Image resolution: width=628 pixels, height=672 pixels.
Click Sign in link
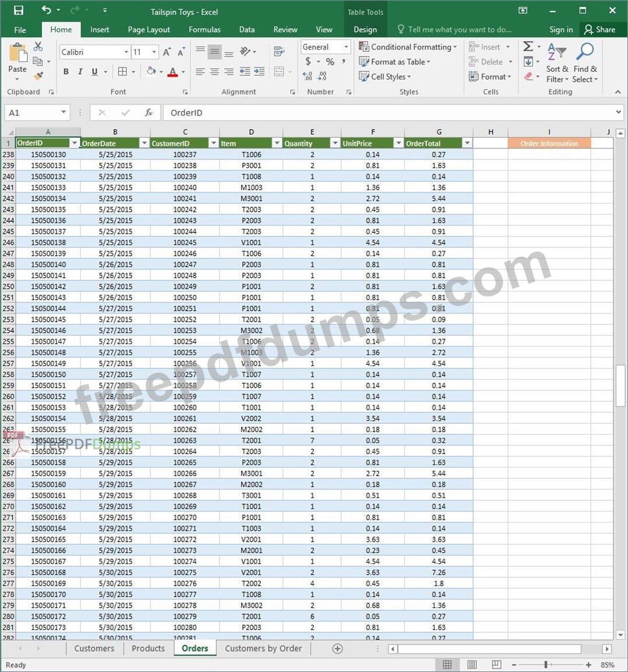(561, 30)
